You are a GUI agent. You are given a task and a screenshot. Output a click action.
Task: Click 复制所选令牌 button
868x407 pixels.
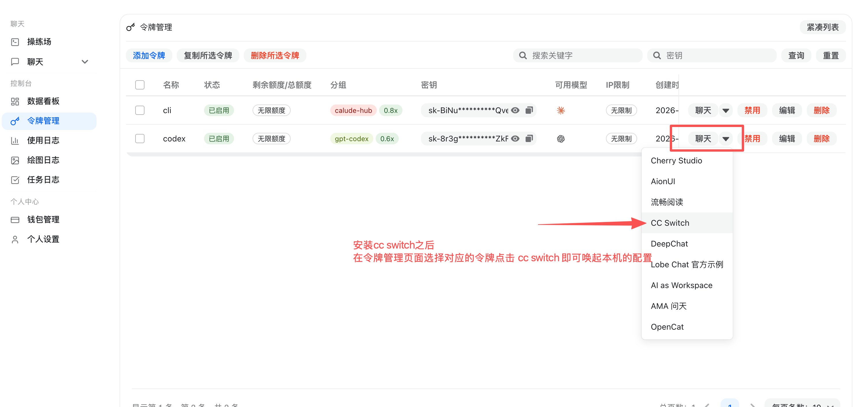208,55
